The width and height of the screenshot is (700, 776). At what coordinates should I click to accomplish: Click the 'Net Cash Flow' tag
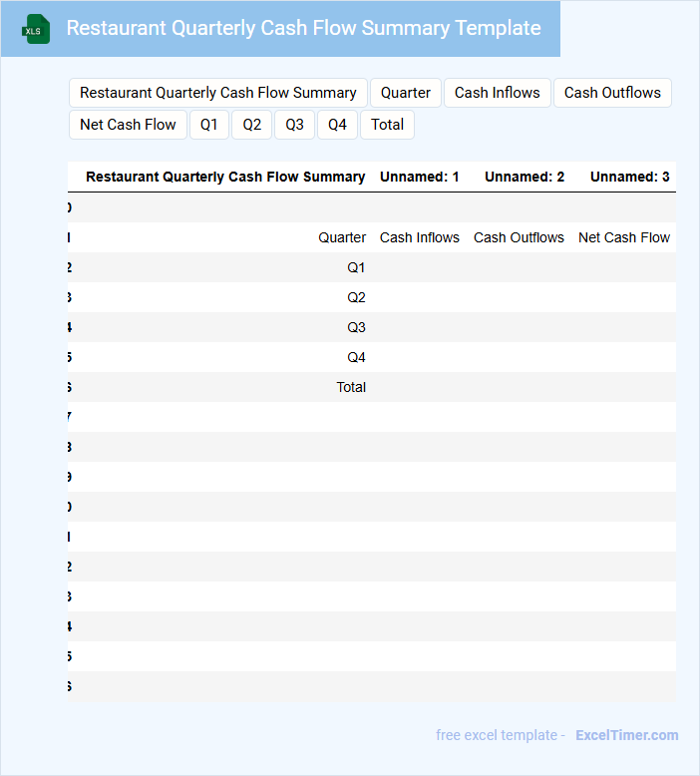[128, 125]
